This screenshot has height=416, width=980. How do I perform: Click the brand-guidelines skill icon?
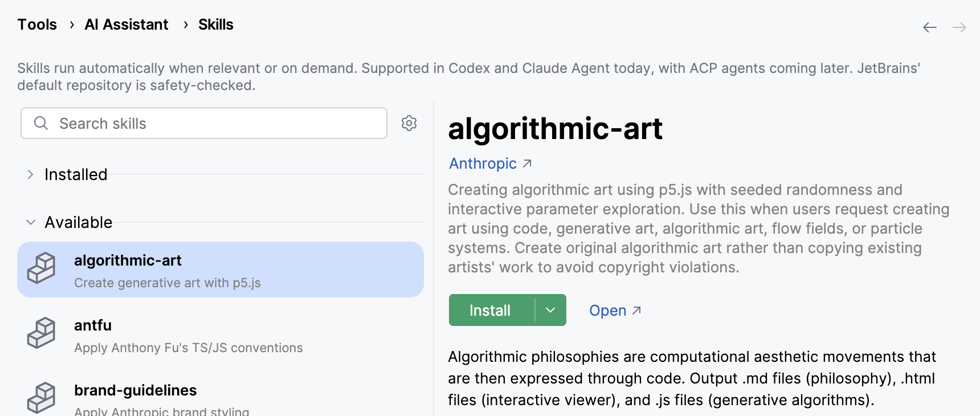(x=42, y=398)
